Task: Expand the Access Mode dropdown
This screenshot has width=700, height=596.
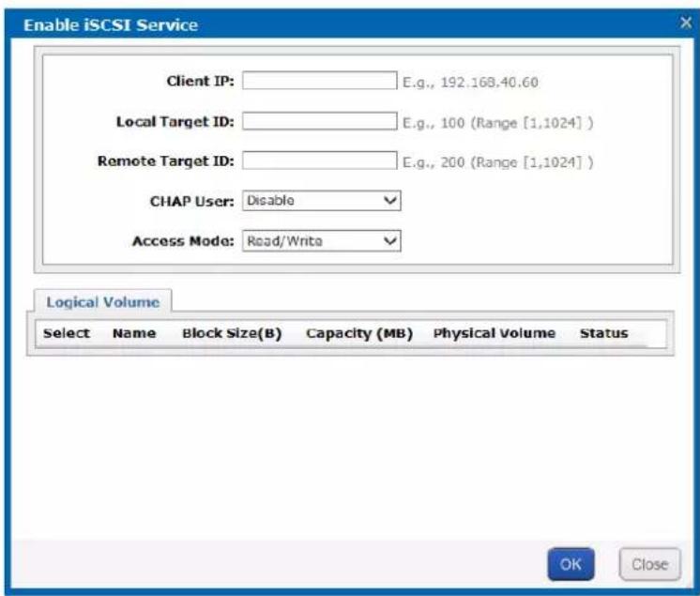Action: click(x=322, y=240)
